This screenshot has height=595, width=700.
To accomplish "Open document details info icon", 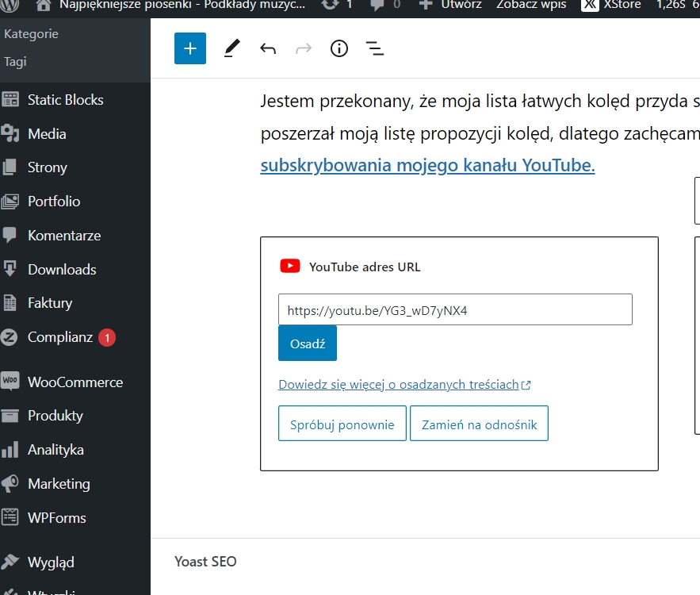I will click(x=339, y=48).
